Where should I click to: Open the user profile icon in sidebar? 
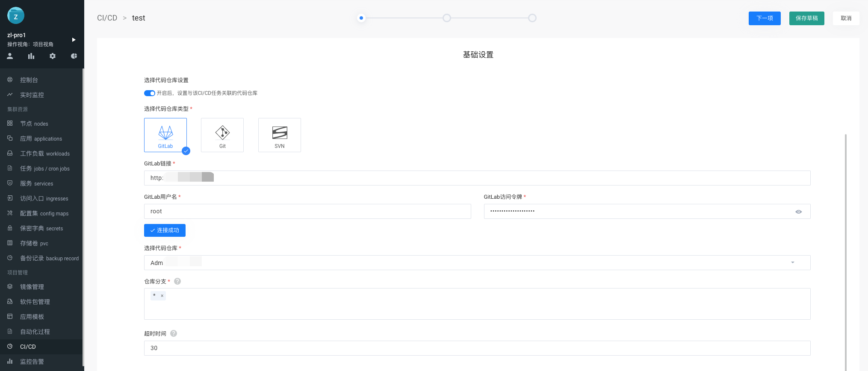pyautogui.click(x=10, y=56)
